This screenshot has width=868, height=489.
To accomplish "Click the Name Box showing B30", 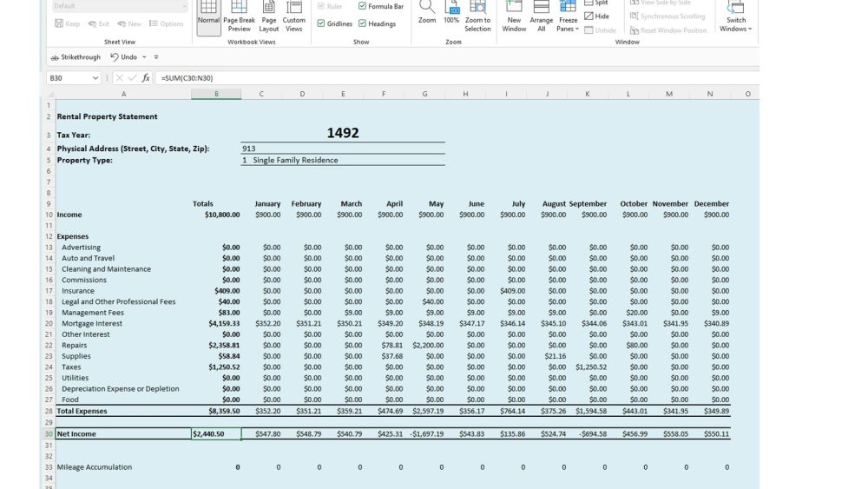I will coord(69,78).
